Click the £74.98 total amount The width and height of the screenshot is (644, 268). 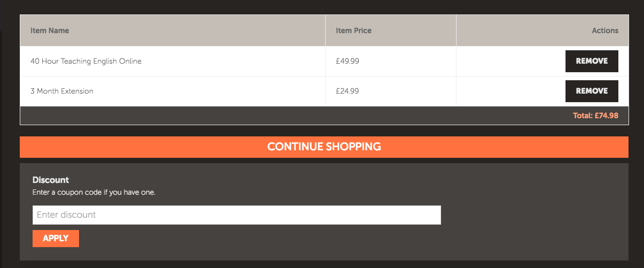607,116
